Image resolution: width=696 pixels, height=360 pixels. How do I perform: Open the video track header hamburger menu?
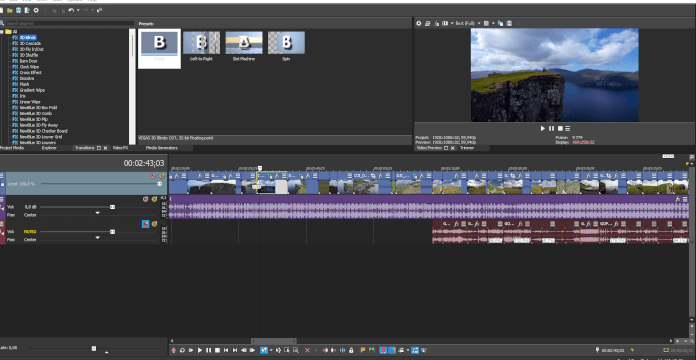2,176
